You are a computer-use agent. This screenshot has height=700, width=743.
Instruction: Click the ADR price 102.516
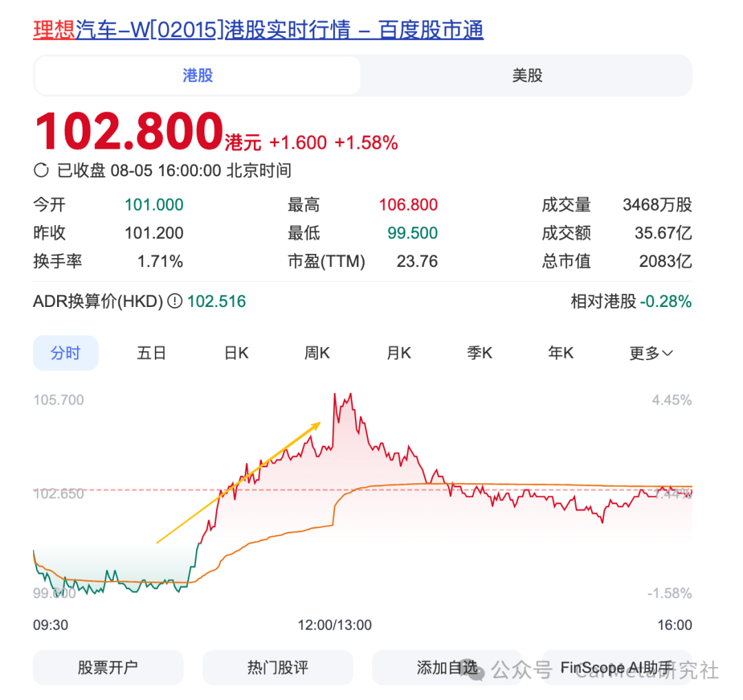pyautogui.click(x=217, y=301)
